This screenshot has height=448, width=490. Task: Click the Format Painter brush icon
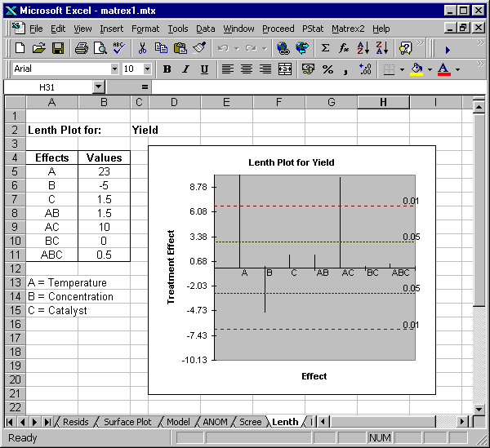coord(199,48)
